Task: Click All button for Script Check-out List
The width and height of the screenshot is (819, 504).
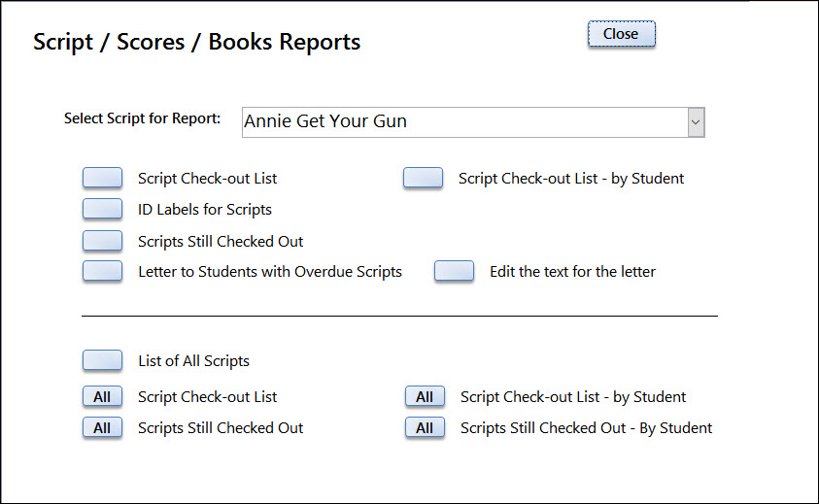Action: [102, 396]
